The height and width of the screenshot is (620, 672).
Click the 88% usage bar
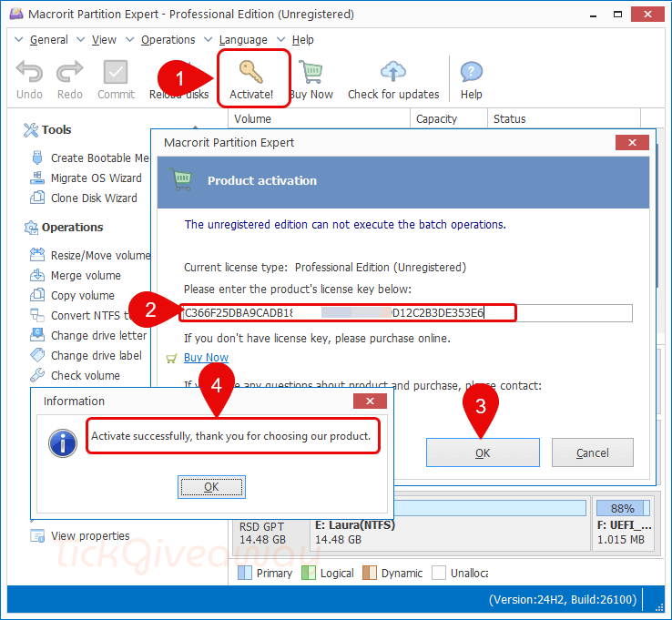coord(623,508)
